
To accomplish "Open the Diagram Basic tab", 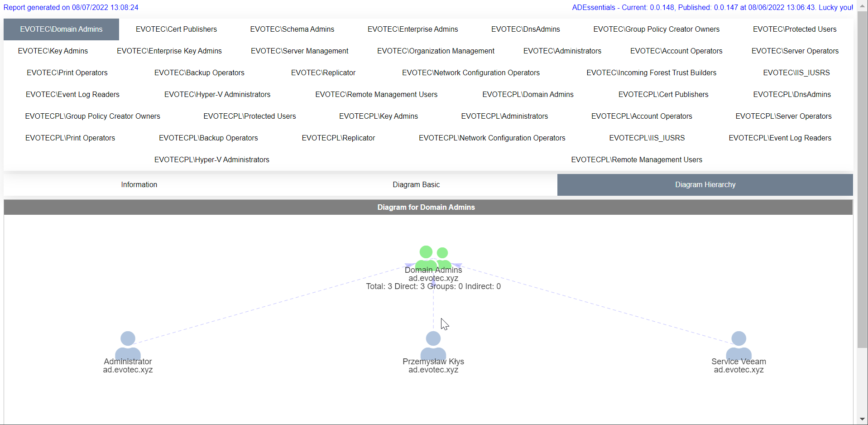I will point(416,185).
